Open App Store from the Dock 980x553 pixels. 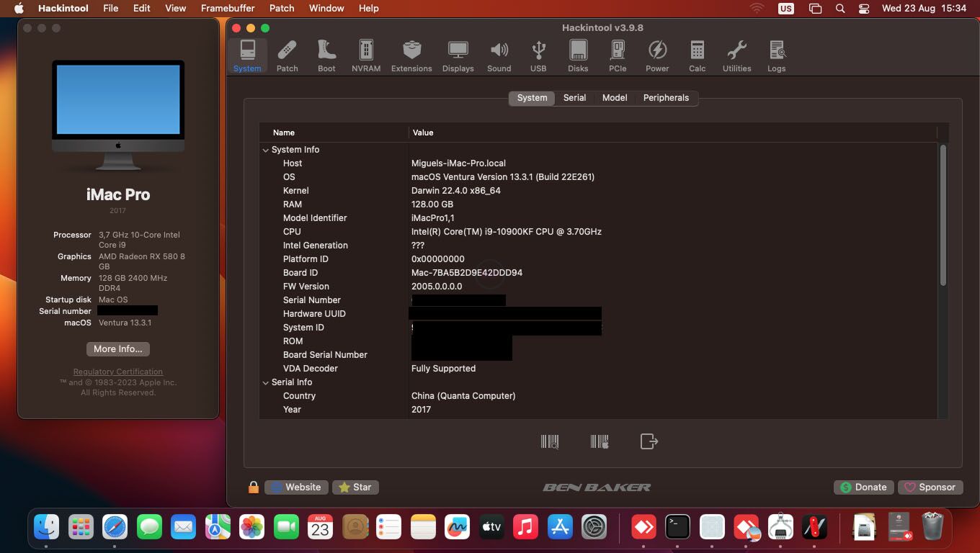click(x=560, y=528)
